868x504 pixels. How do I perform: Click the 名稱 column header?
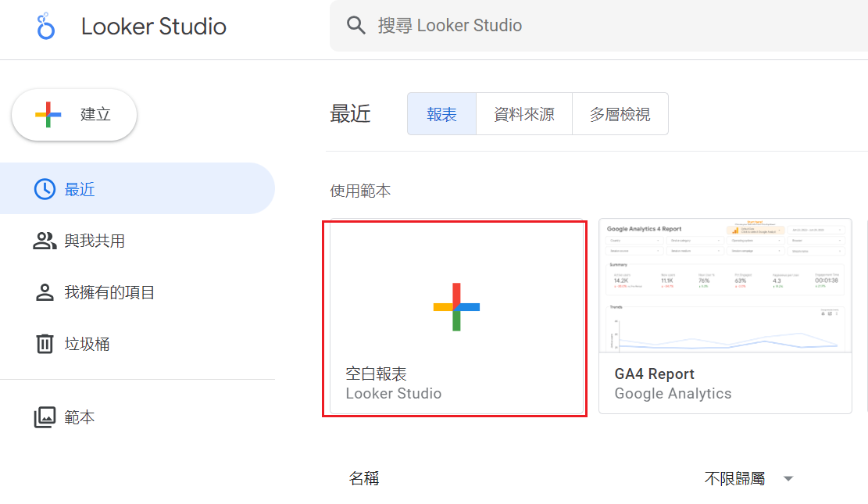click(x=364, y=478)
